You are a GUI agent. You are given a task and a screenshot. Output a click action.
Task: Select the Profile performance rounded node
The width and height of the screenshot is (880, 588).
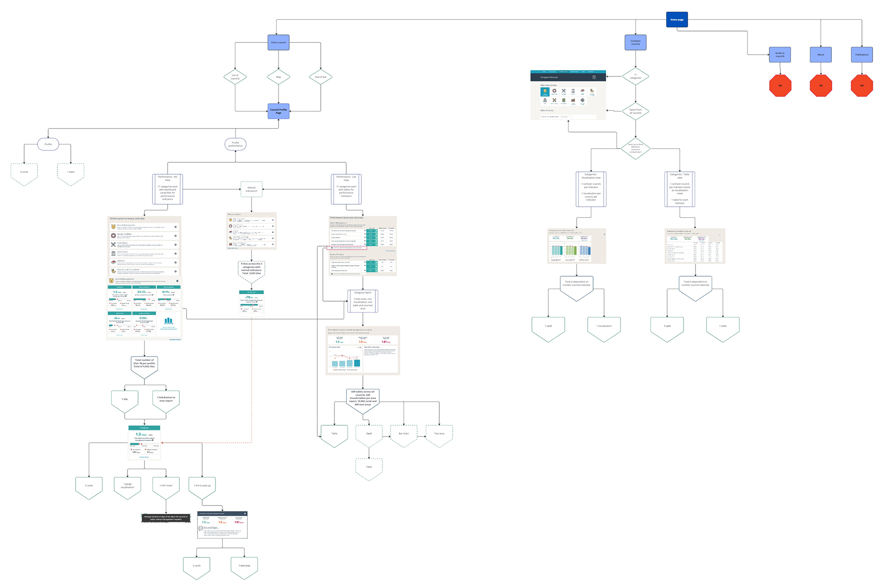pos(235,144)
